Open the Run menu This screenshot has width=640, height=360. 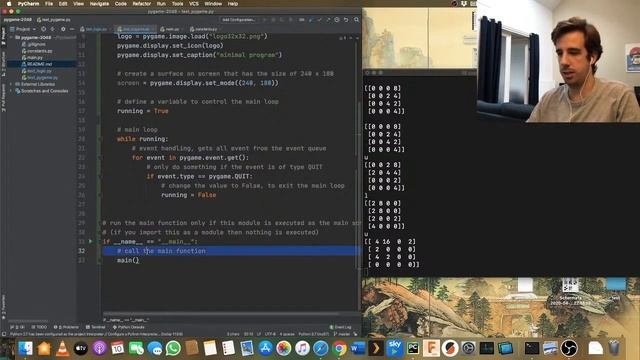point(161,4)
